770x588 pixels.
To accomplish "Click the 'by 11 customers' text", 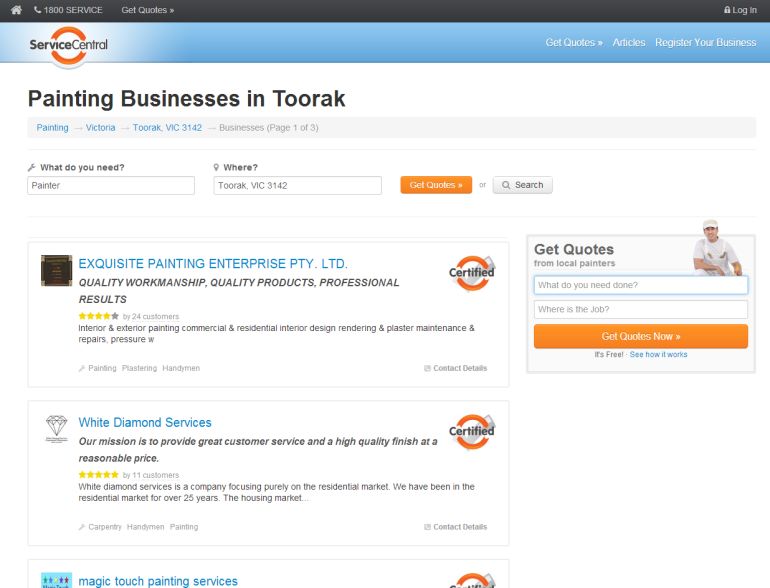I will (x=151, y=475).
